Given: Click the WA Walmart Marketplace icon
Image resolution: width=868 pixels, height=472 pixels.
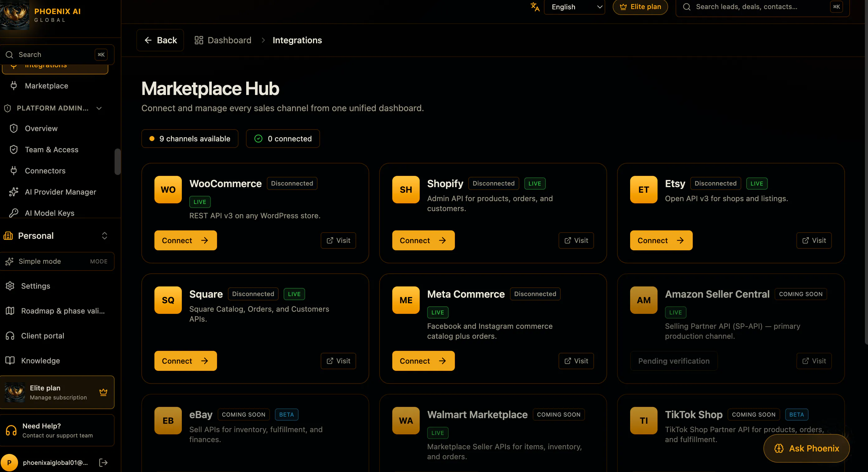Looking at the screenshot, I should (x=406, y=420).
